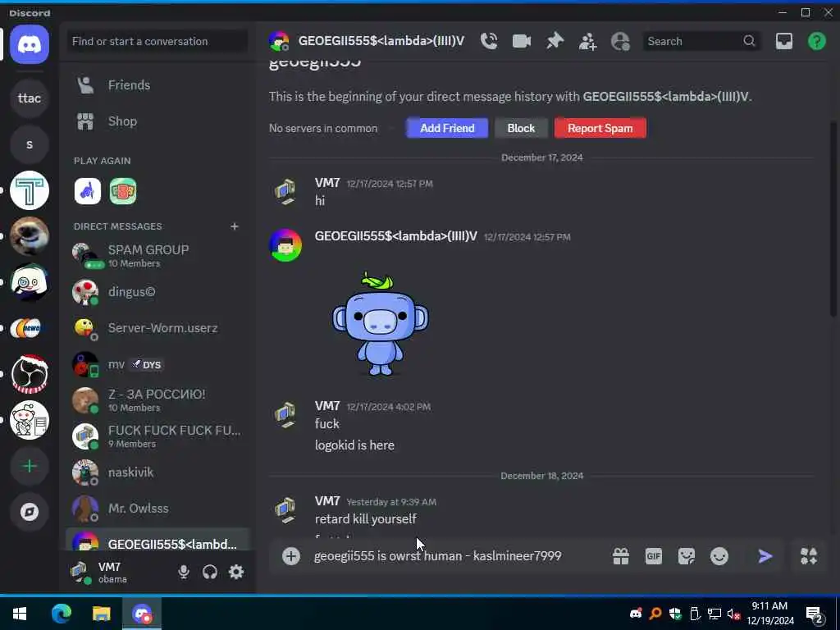Explore discoverable servers compass icon
Viewport: 840px width, 630px height.
point(30,512)
